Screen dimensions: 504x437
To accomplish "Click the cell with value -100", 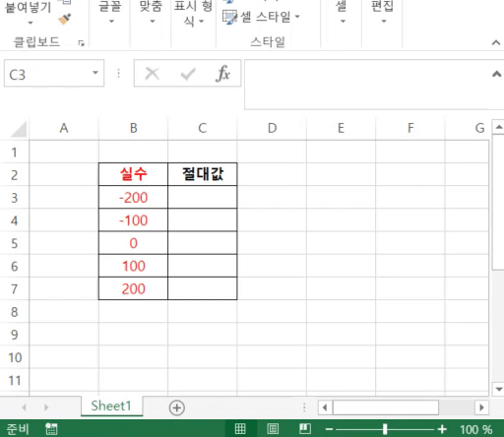I will [x=133, y=220].
